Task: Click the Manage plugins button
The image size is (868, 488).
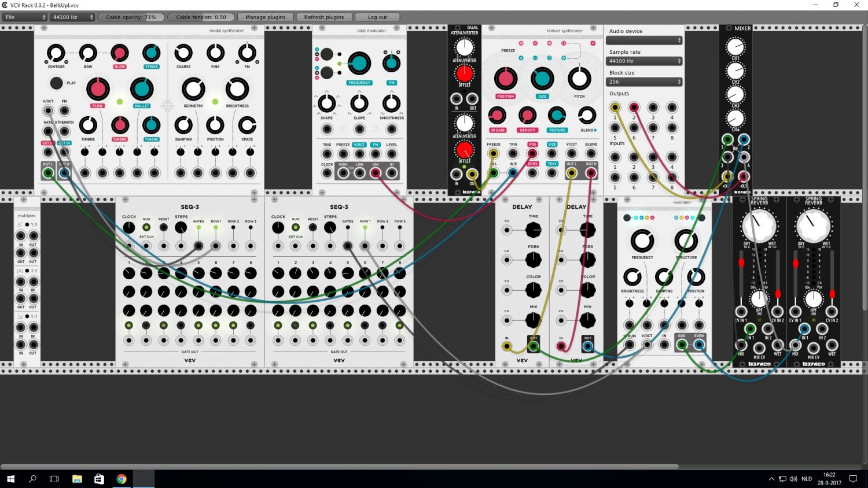Action: coord(265,17)
